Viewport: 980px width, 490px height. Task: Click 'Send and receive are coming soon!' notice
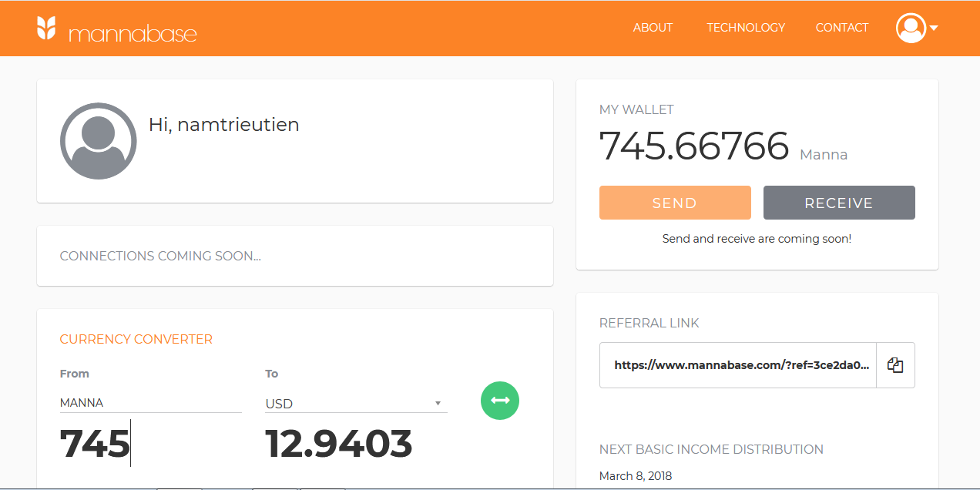[x=757, y=239]
